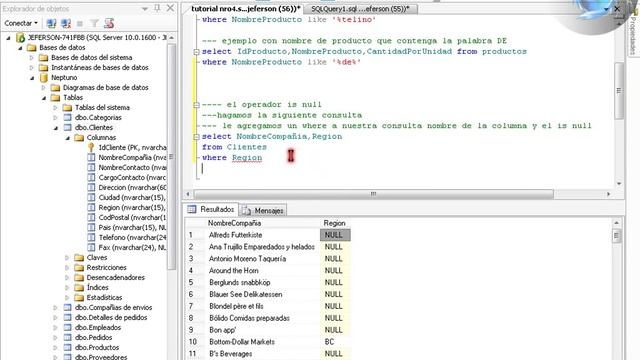Image resolution: width=640 pixels, height=360 pixels.
Task: Switch to tutorial nro4 query tab
Action: [245, 9]
